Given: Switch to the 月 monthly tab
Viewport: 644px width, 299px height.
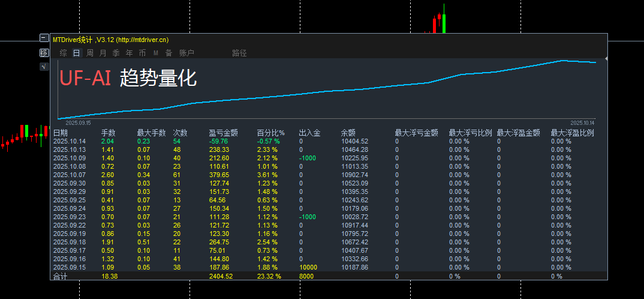Looking at the screenshot, I should pos(103,53).
